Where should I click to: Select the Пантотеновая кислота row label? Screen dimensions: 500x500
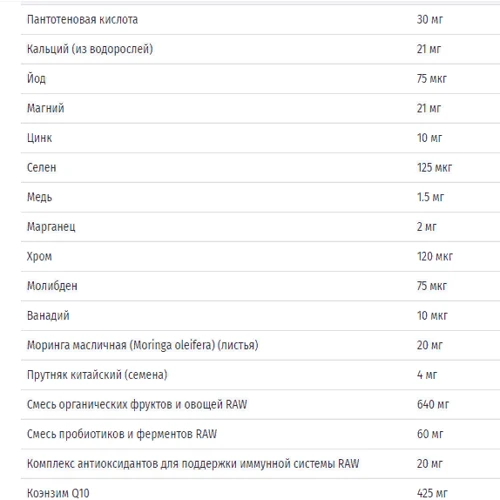tap(82, 20)
